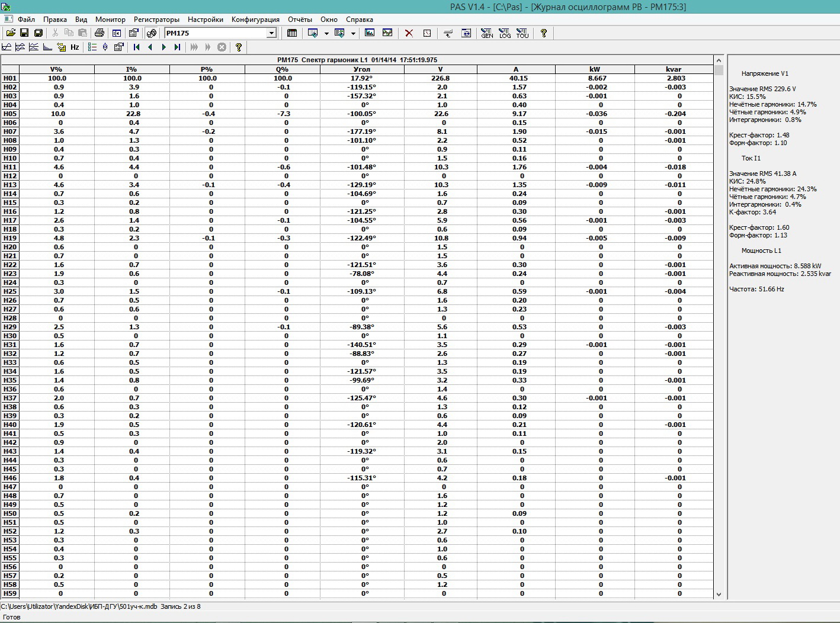Open the bar chart monitor icon
The width and height of the screenshot is (840, 623).
pyautogui.click(x=370, y=33)
